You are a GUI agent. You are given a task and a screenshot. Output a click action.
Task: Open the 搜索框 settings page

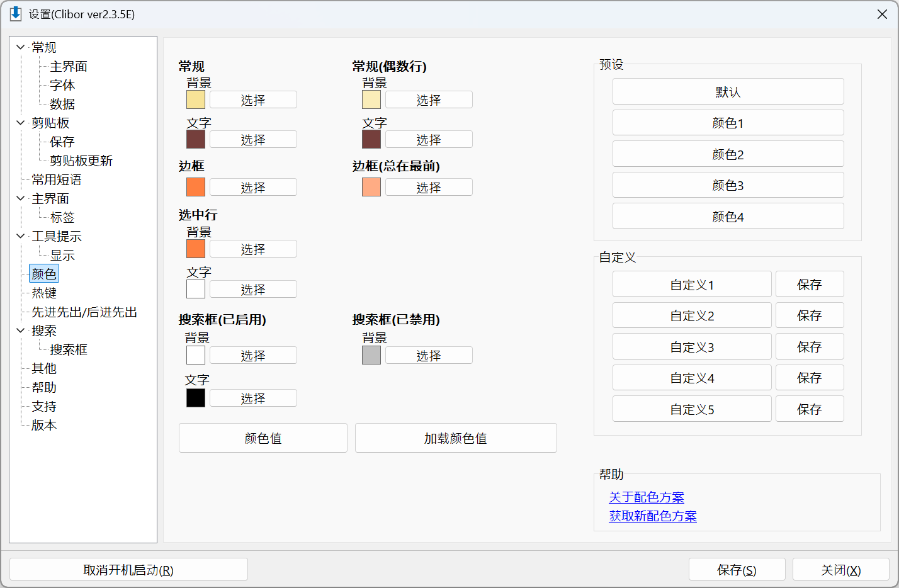[x=69, y=349]
